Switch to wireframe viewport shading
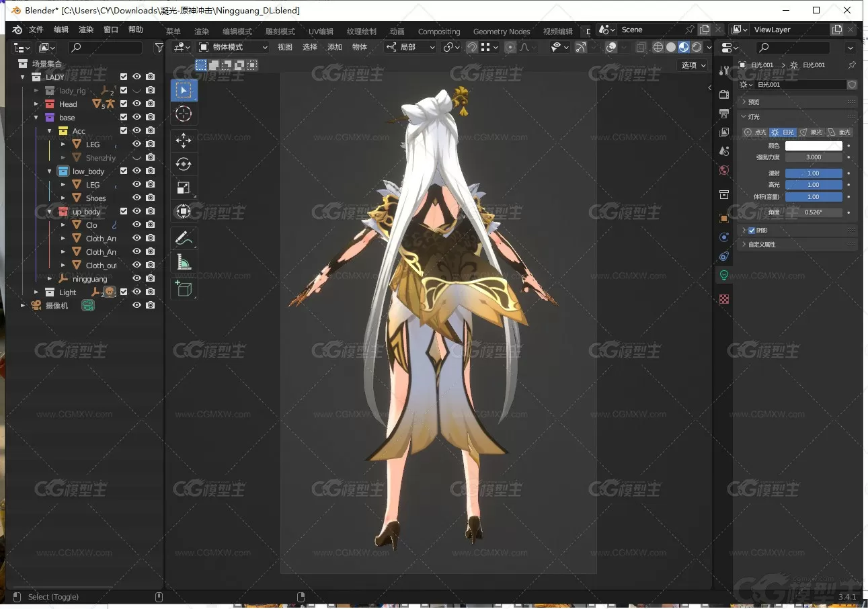This screenshot has width=868, height=609. pos(658,47)
